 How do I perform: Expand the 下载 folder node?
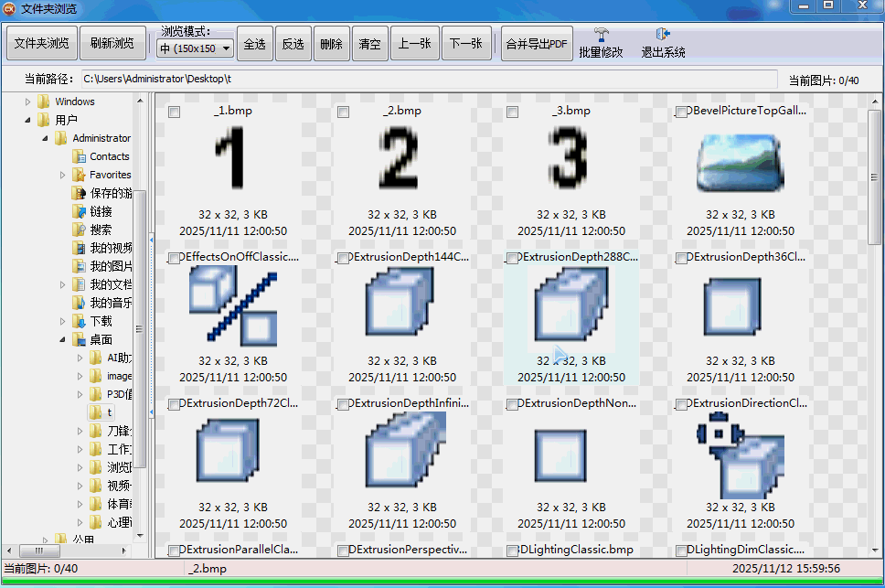[63, 322]
